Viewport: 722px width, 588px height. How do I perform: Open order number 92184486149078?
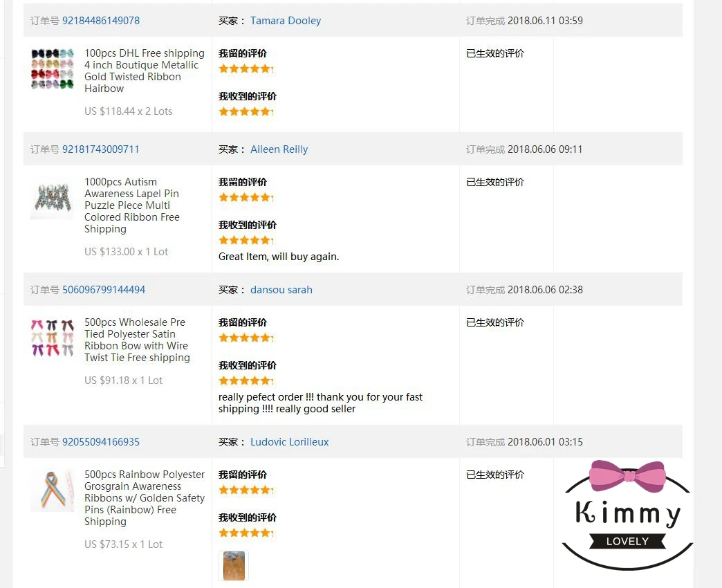click(x=101, y=21)
